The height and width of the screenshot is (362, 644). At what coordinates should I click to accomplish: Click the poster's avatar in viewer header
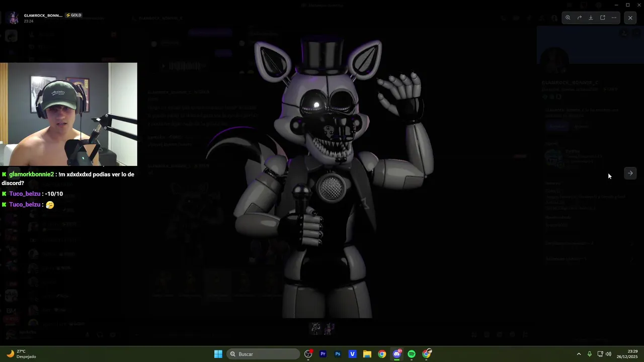[x=14, y=18]
